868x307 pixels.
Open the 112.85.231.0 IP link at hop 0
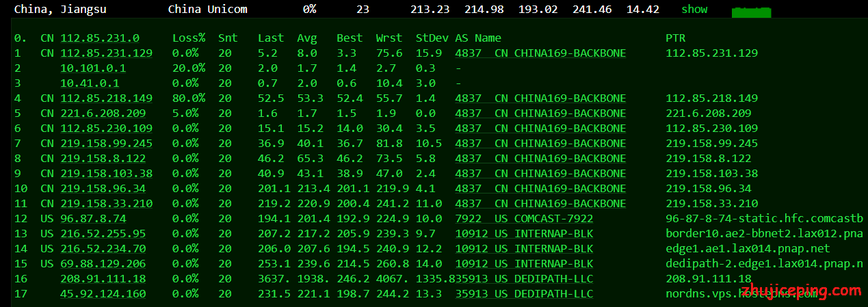pyautogui.click(x=100, y=38)
